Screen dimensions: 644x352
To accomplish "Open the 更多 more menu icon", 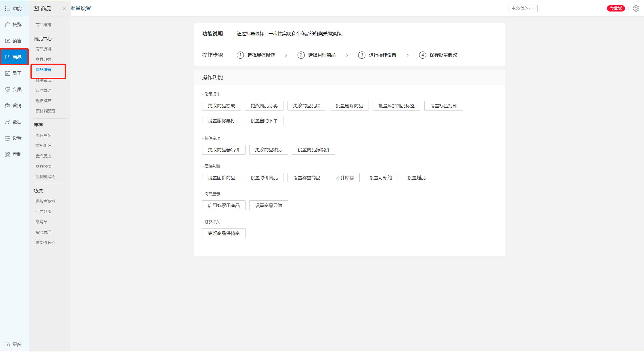I will pyautogui.click(x=8, y=344).
